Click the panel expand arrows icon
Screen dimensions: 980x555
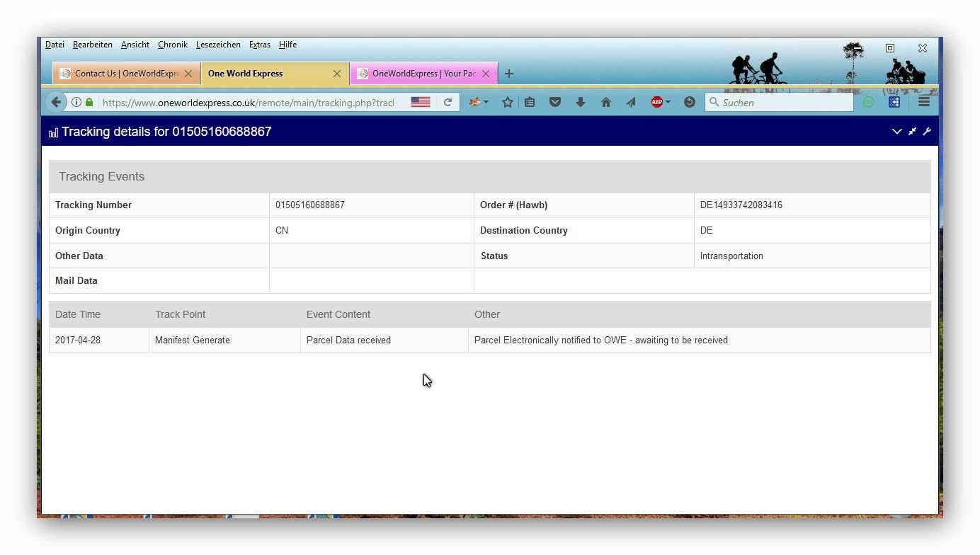point(913,131)
